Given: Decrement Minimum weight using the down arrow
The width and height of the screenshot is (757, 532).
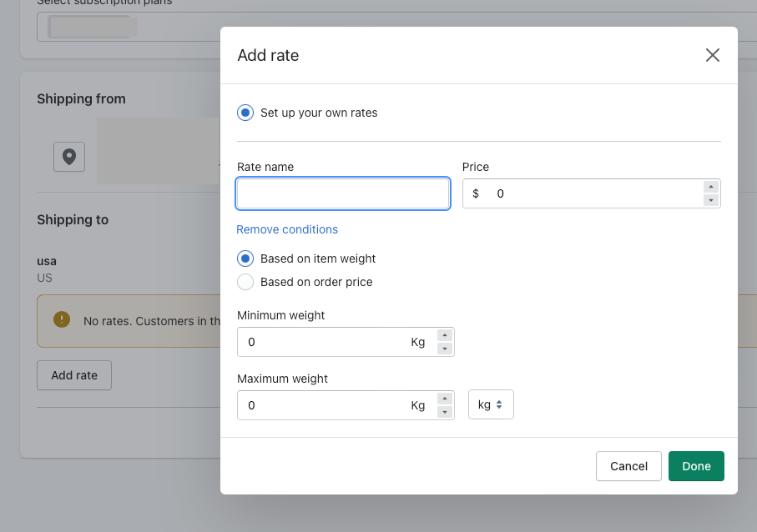Looking at the screenshot, I should click(445, 349).
